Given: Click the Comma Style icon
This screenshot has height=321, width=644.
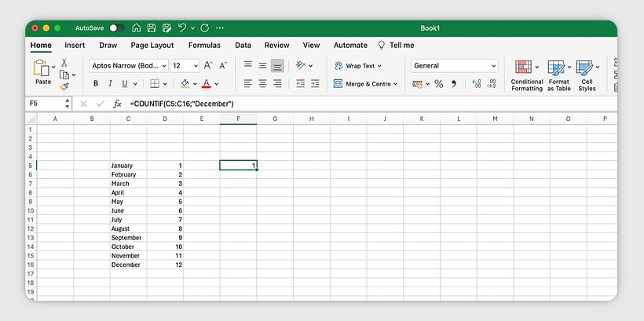Looking at the screenshot, I should (x=454, y=84).
